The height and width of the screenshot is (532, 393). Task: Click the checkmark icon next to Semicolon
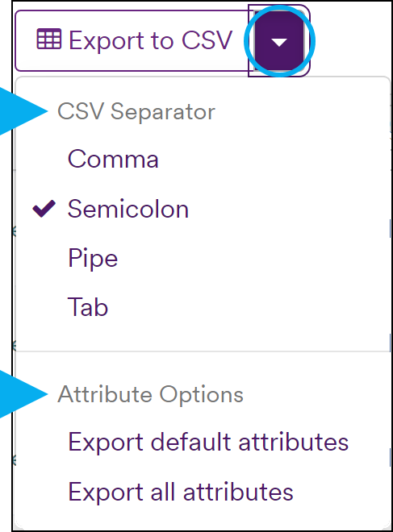44,208
